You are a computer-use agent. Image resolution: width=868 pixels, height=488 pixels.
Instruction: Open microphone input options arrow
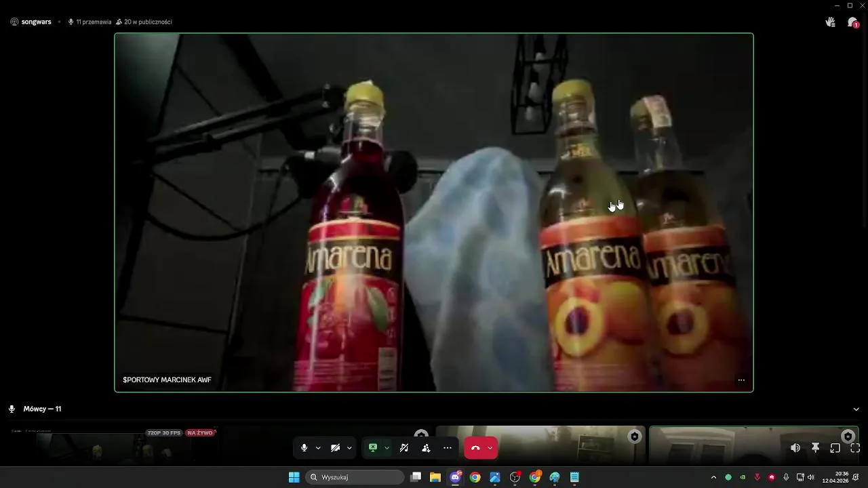tap(318, 448)
